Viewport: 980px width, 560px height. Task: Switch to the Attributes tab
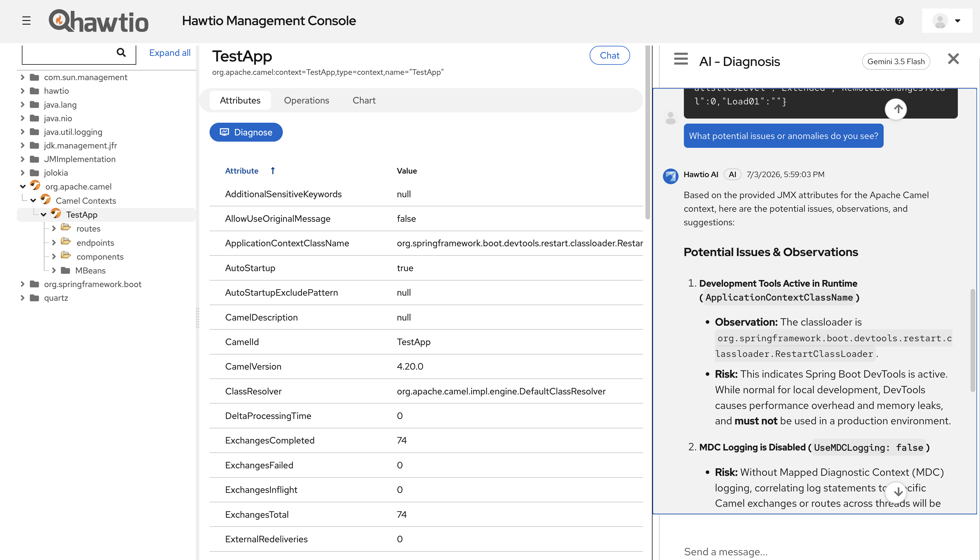coord(240,101)
